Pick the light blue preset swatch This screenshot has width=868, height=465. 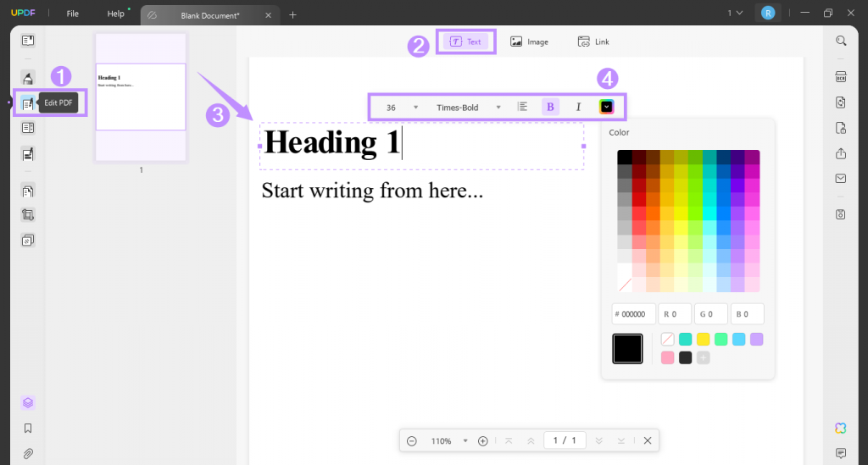(739, 339)
